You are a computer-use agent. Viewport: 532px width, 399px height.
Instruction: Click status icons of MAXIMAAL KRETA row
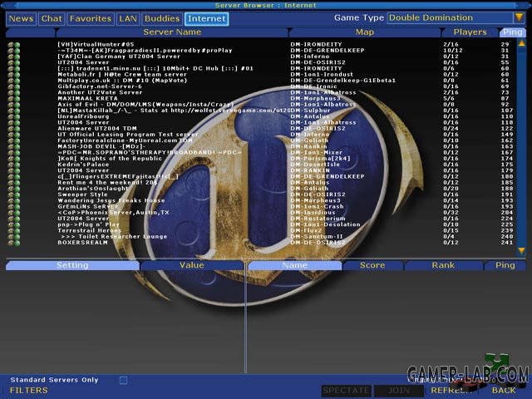pos(14,98)
